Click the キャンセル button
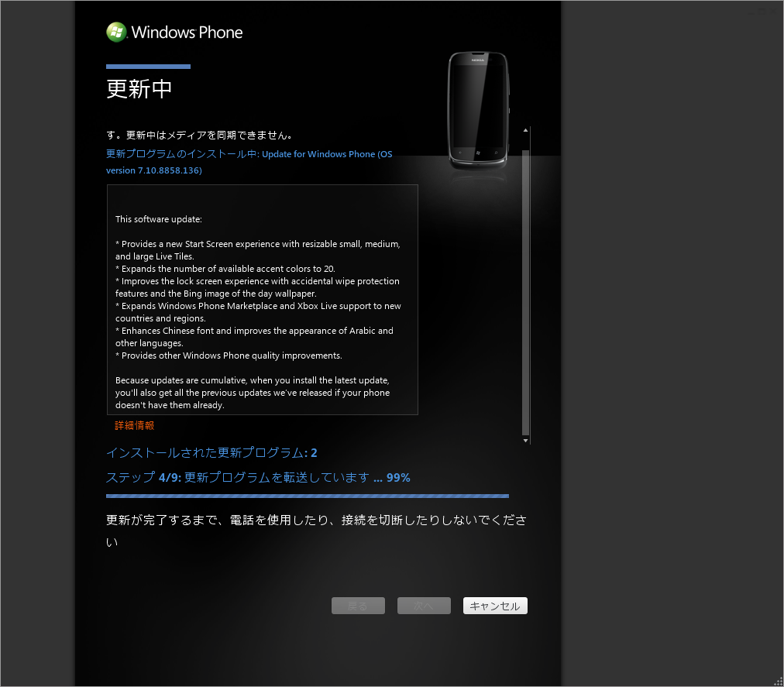Image resolution: width=784 pixels, height=687 pixels. pyautogui.click(x=495, y=606)
